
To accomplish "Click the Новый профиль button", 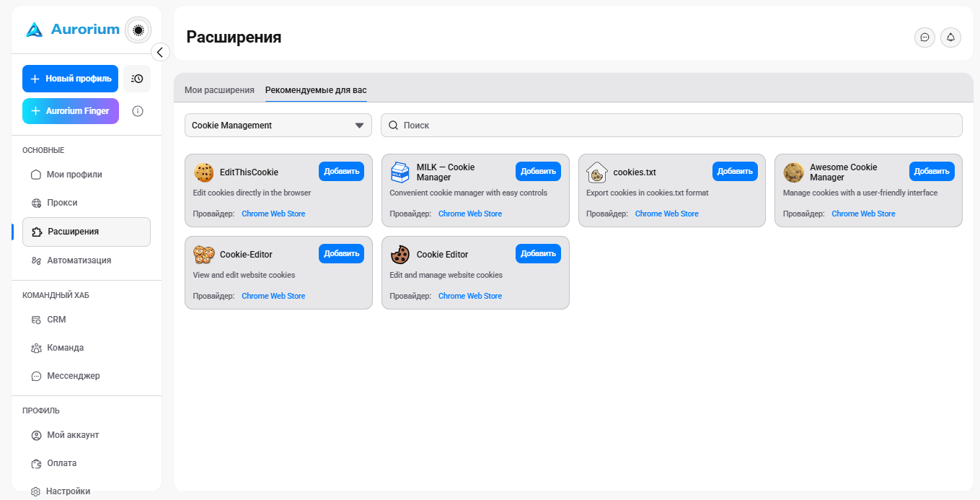I will [x=70, y=79].
